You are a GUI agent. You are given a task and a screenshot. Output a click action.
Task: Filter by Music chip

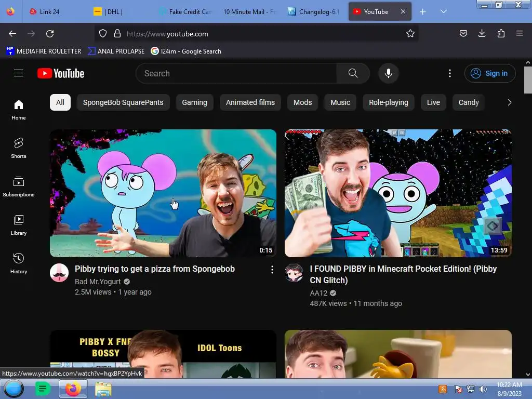[340, 102]
